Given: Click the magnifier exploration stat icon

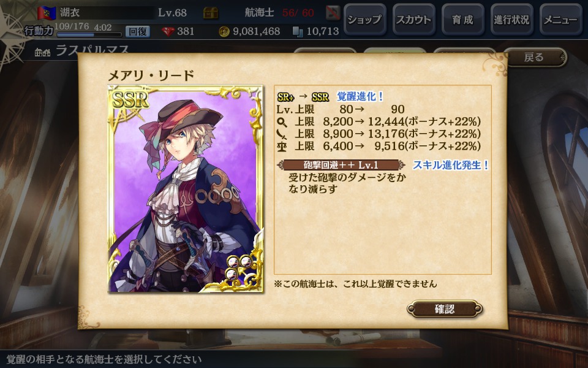Looking at the screenshot, I should pos(282,121).
